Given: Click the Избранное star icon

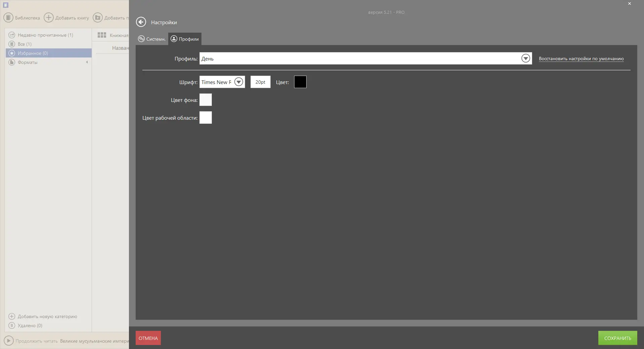Looking at the screenshot, I should 12,53.
